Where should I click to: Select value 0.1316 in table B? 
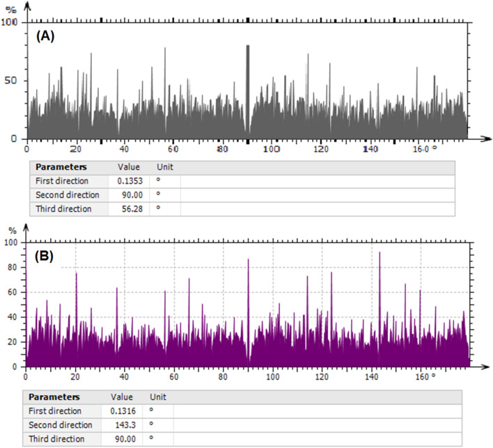pyautogui.click(x=123, y=411)
